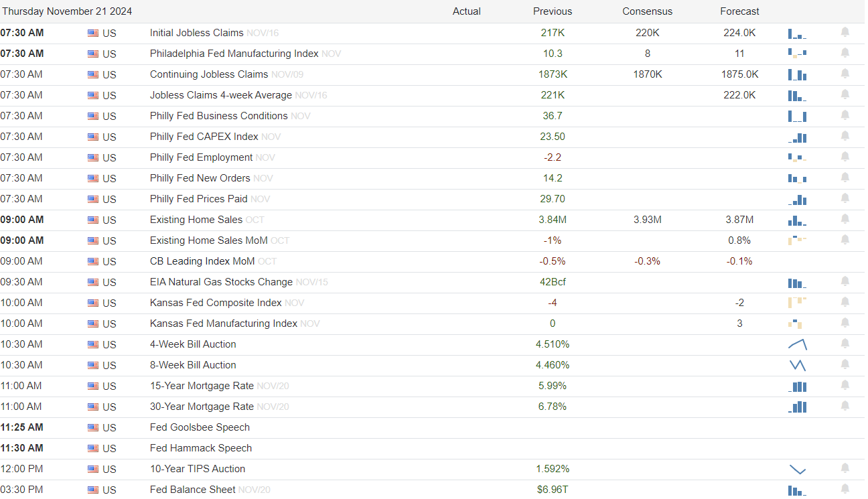Click US flag in Fed Goolsbee Speech row
This screenshot has height=499, width=868.
click(x=93, y=428)
